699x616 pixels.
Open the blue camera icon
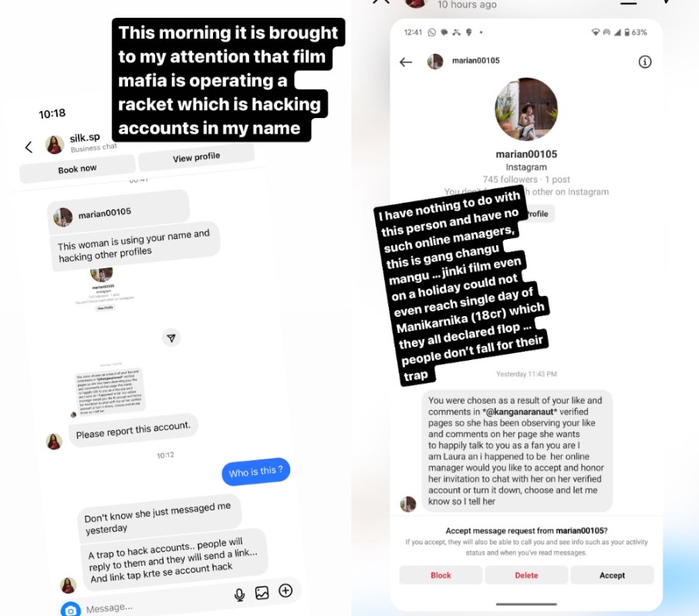tap(70, 610)
